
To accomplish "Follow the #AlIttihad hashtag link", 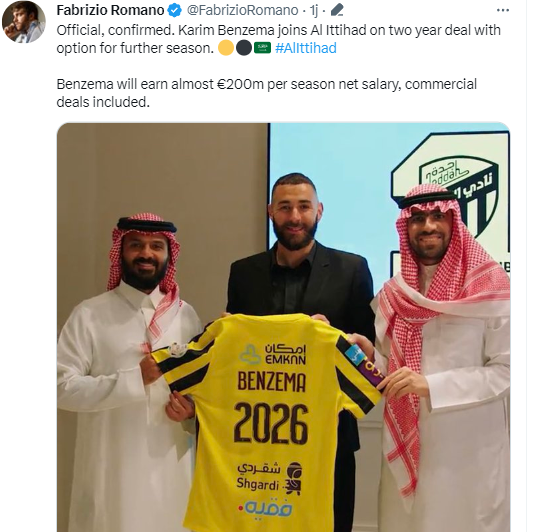I will [306, 48].
